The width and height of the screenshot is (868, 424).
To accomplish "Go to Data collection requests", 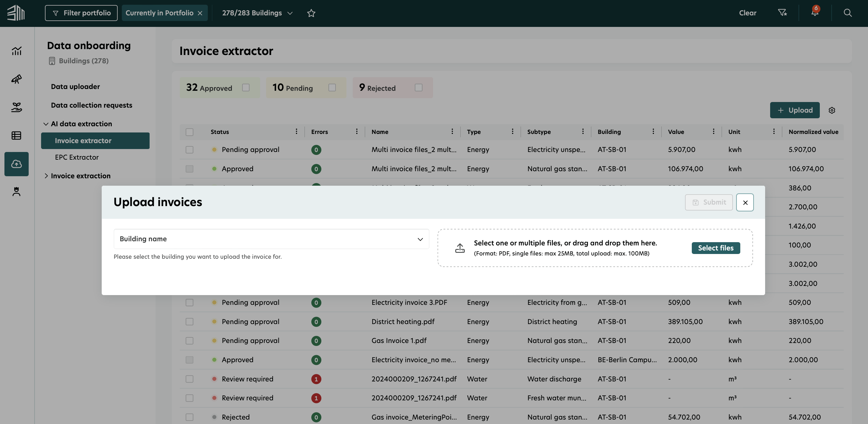I will point(91,105).
